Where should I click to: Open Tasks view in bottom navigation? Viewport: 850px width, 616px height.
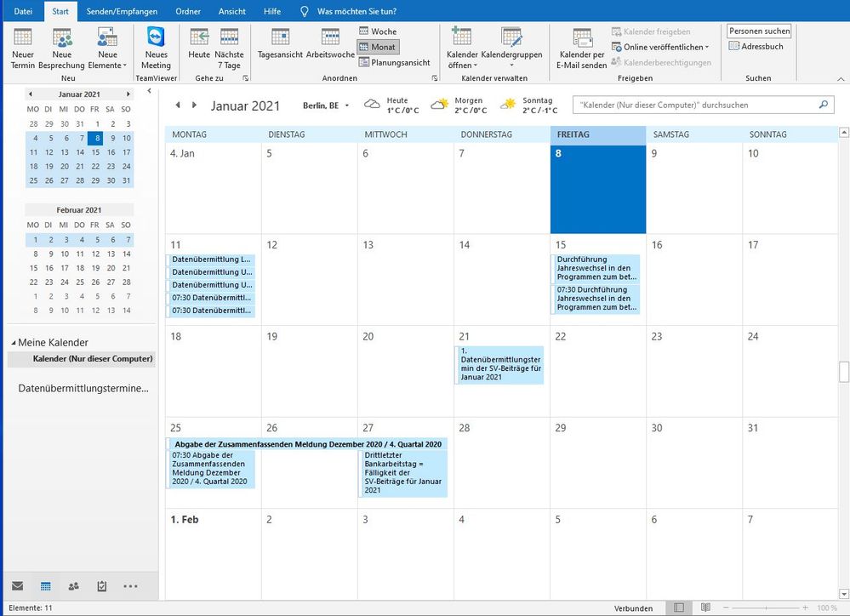[x=102, y=585]
